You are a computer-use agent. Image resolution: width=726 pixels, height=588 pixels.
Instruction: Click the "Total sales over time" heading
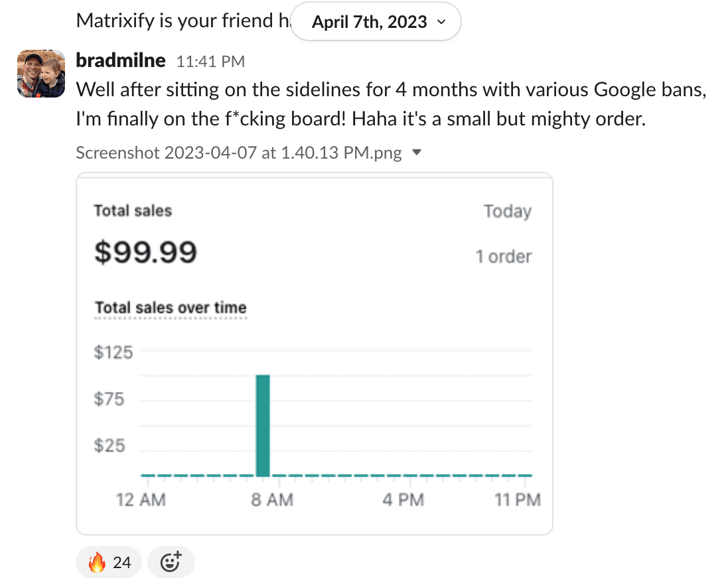(171, 308)
